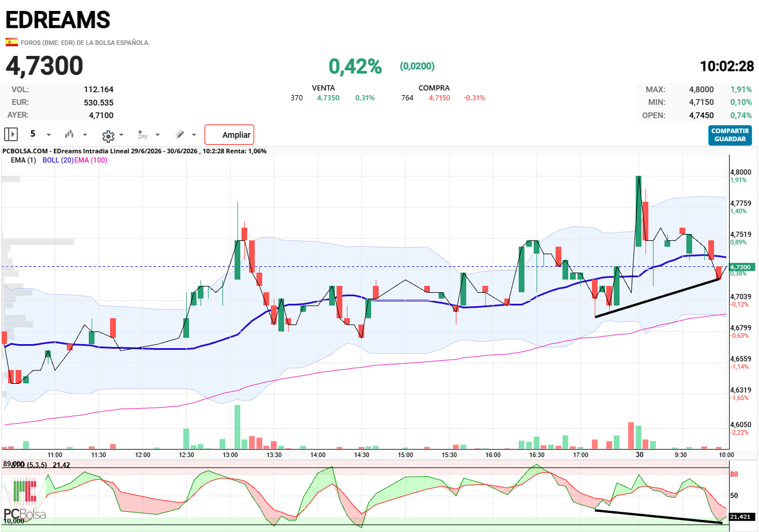Click the Spanish flag icon
The image size is (759, 532).
tap(12, 42)
